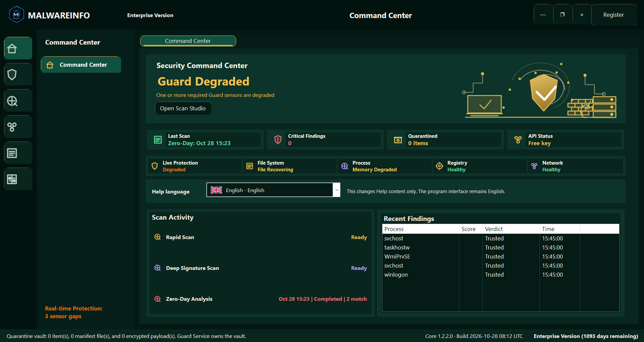644x342 pixels.
Task: Open the API nodes sidebar icon
Action: pos(18,127)
